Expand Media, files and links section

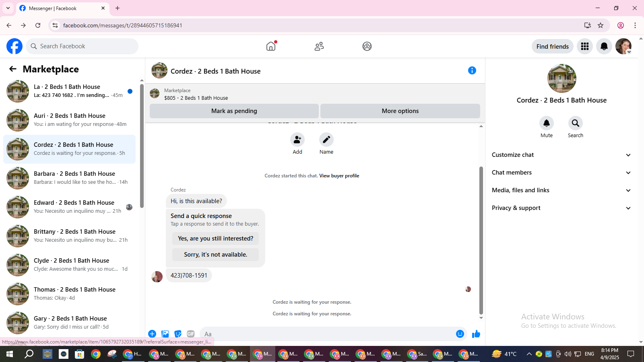(x=561, y=190)
